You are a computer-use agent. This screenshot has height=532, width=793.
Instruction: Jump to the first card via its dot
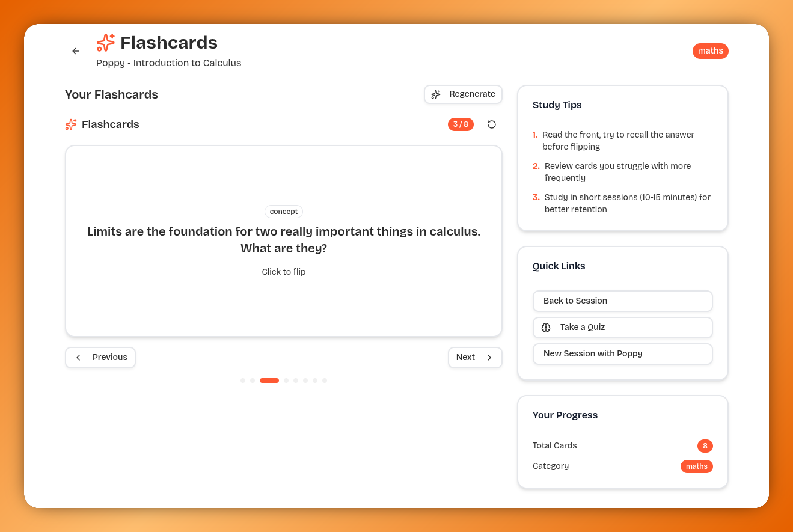coord(243,381)
